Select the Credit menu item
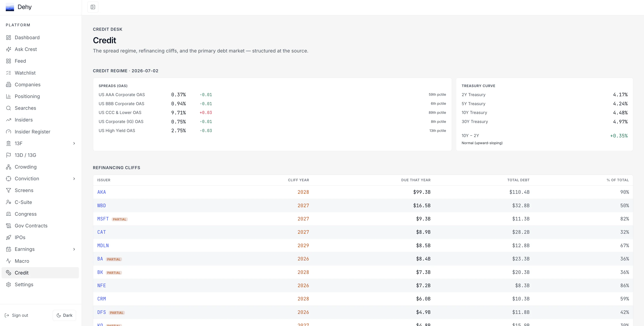Viewport: 644px width, 326px height. pyautogui.click(x=40, y=273)
